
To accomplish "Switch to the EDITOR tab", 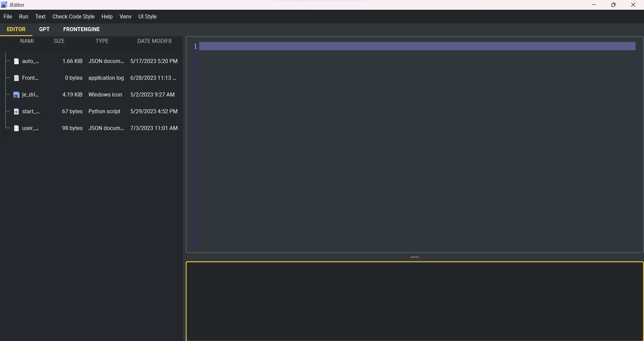I will pos(16,29).
